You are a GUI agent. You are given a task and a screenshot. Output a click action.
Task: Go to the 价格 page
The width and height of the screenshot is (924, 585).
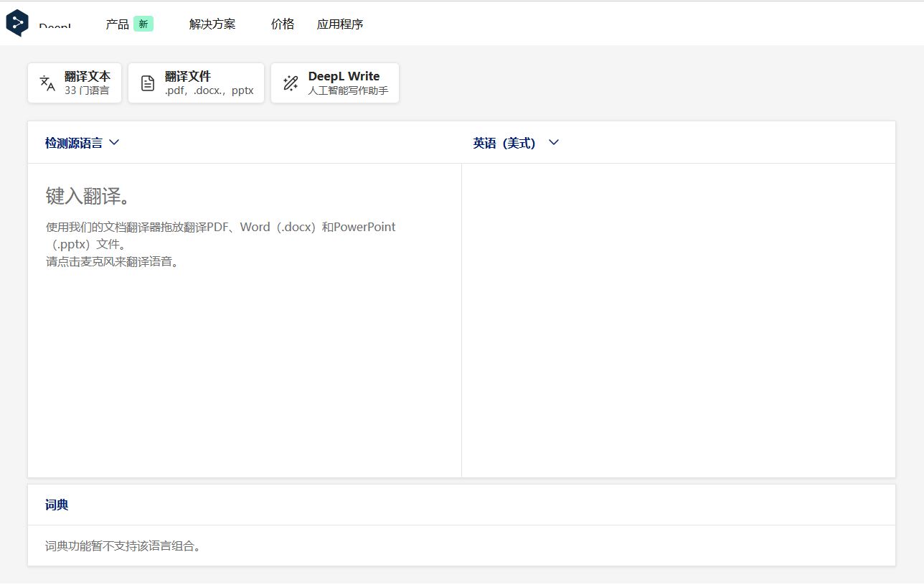283,24
